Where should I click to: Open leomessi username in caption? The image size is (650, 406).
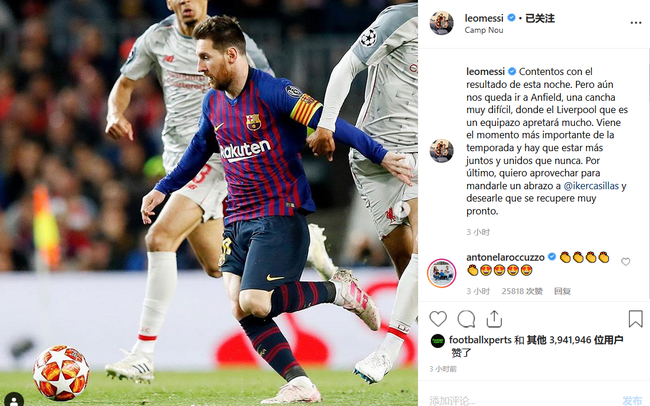point(485,71)
